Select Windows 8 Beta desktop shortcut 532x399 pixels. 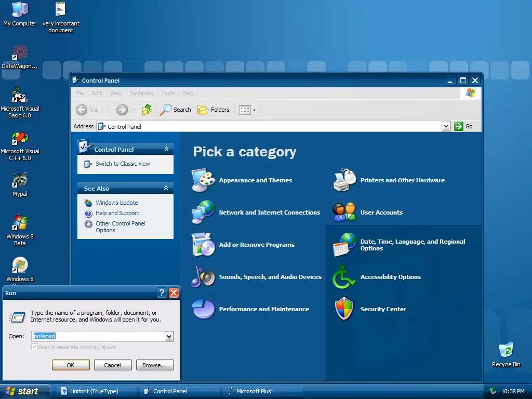(20, 230)
